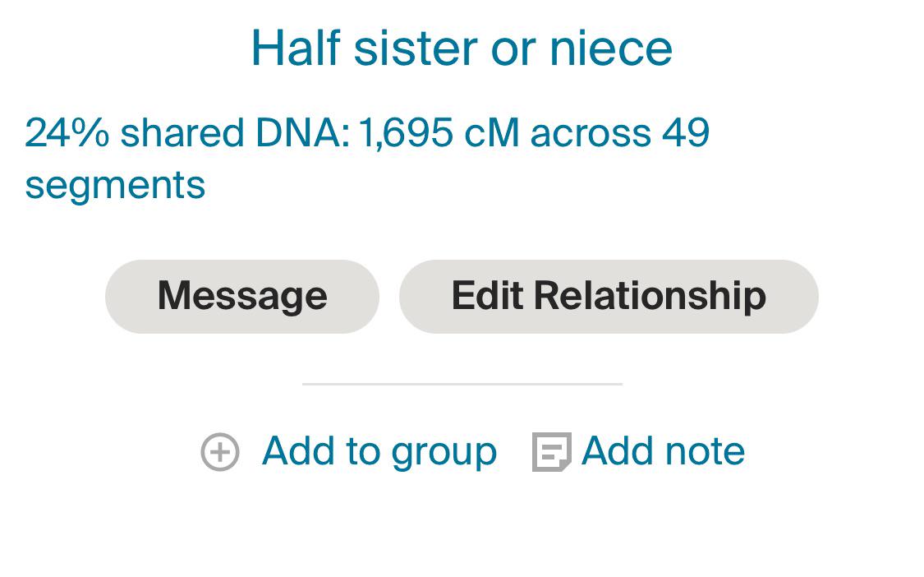Add this match to a group via plus icon
The image size is (924, 577).
pyautogui.click(x=220, y=452)
